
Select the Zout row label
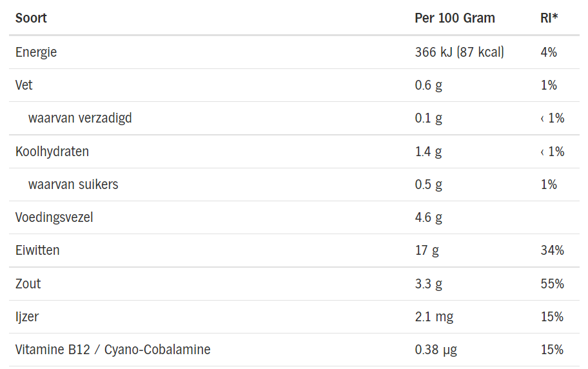coord(28,284)
